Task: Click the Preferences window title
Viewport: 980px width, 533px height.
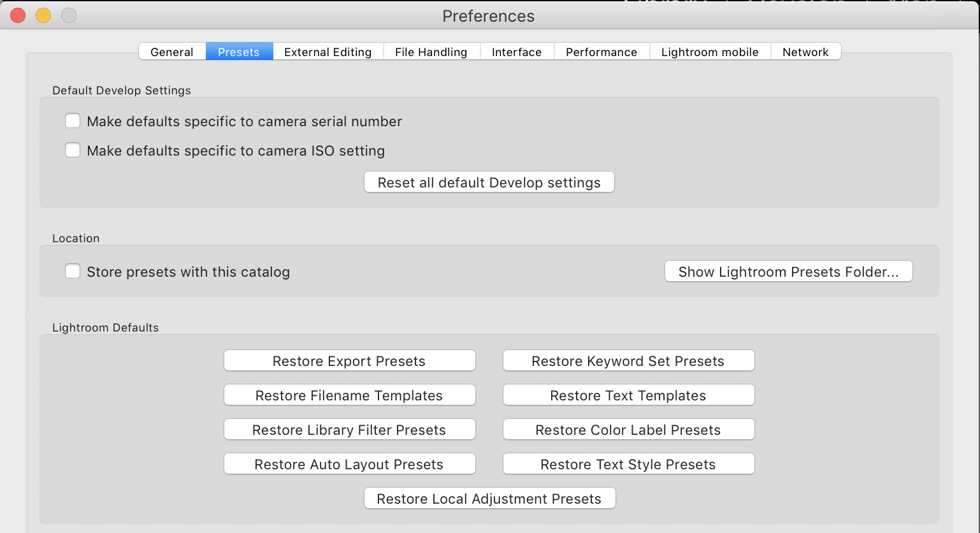Action: [x=489, y=16]
